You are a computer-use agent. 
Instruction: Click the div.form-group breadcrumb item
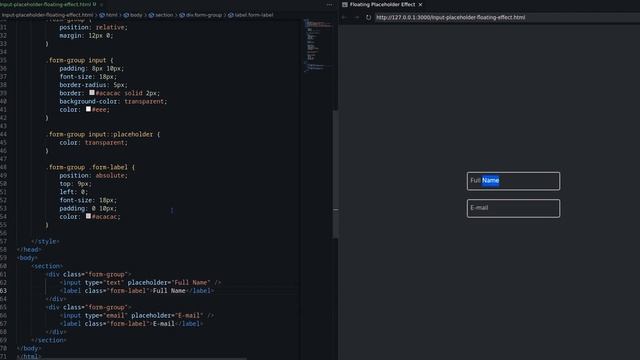tap(201, 15)
